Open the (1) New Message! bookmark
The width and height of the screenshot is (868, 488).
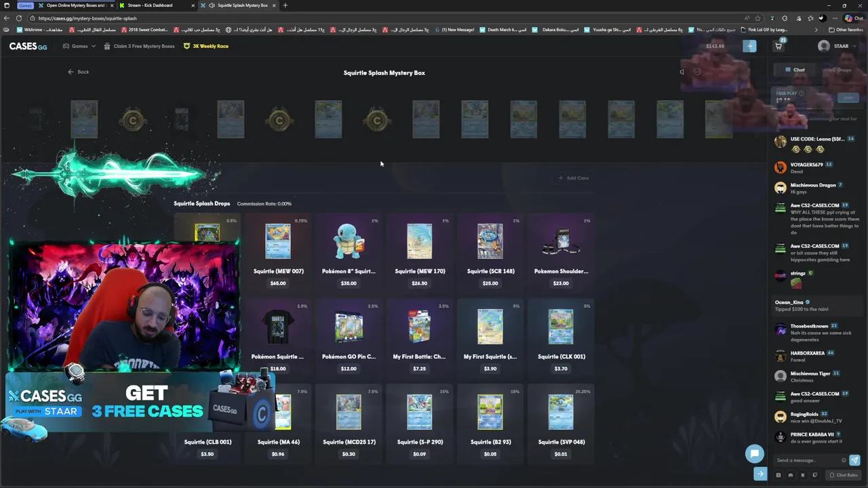(454, 30)
